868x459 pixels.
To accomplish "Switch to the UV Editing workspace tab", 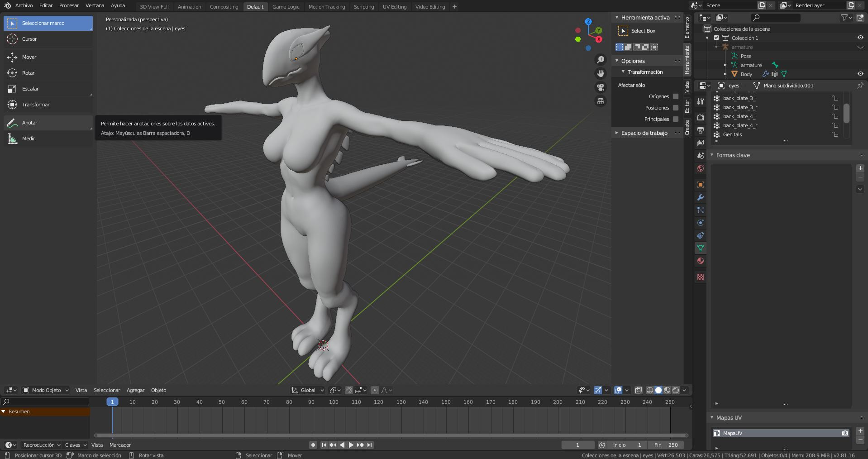I will click(395, 7).
